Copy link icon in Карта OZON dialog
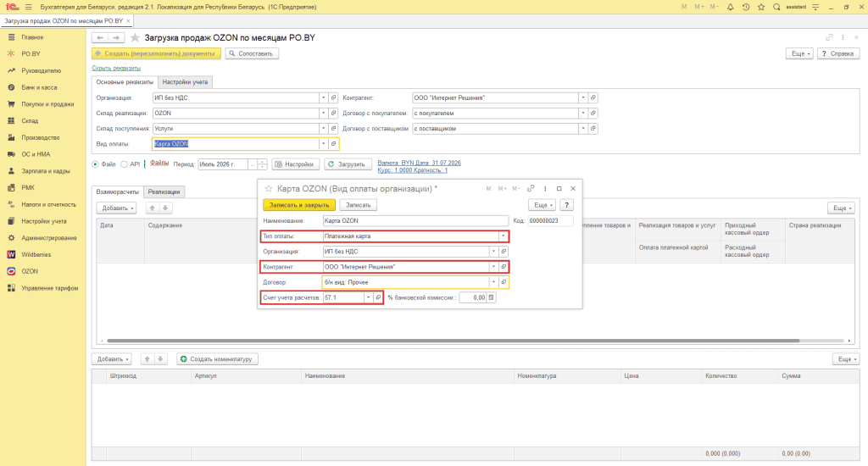Image resolution: width=868 pixels, height=466 pixels. (x=531, y=189)
